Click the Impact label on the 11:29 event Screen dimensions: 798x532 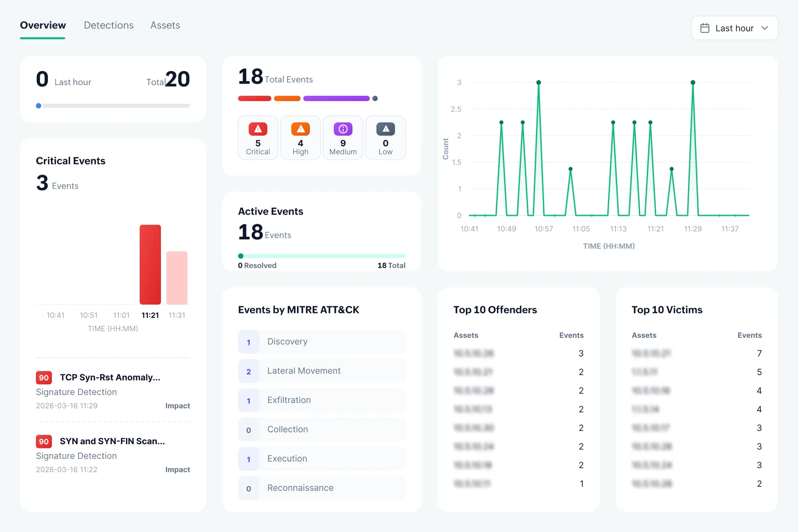click(x=177, y=406)
